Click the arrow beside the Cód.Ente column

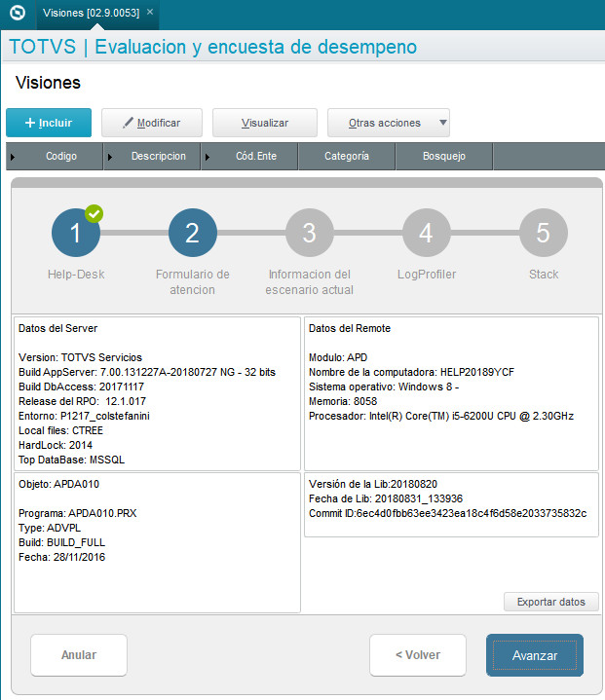coord(208,157)
